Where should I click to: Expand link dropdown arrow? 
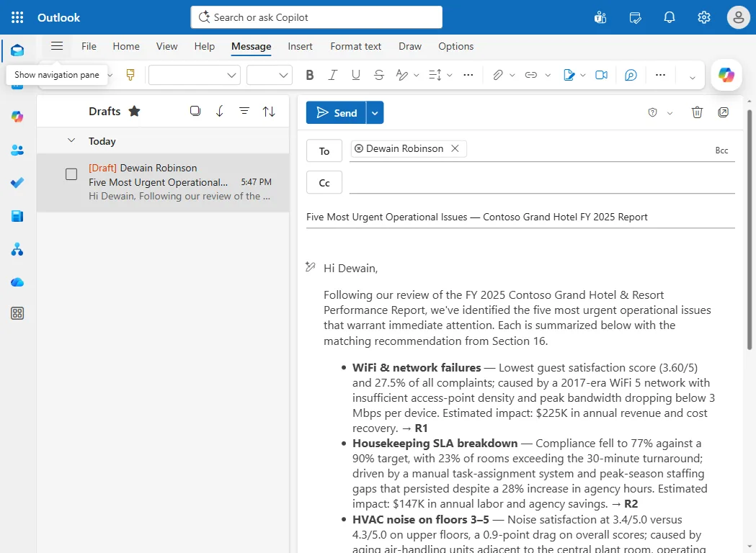coord(548,75)
